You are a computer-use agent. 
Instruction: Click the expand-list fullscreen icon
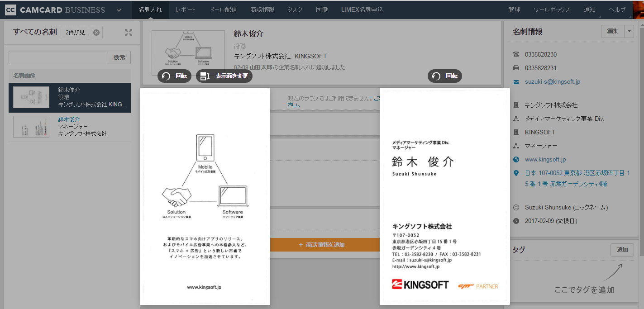point(129,33)
